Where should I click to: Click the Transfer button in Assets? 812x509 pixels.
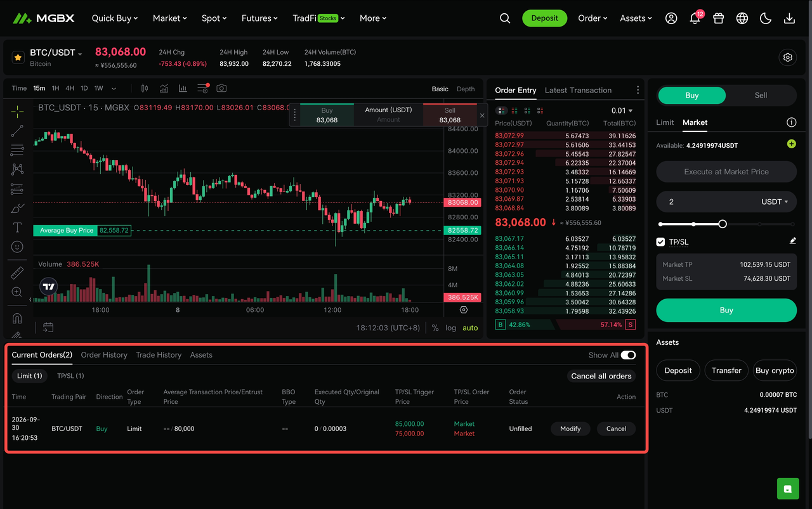click(726, 370)
